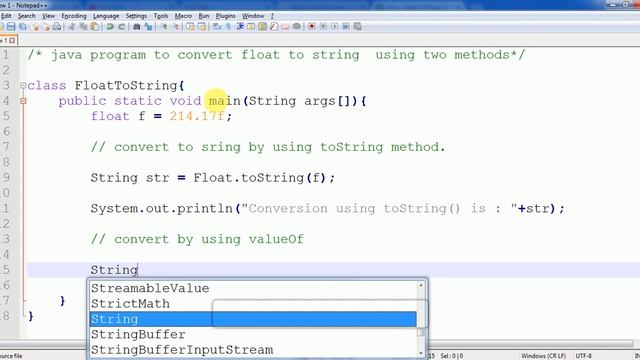Click the Save Recorded Macro icon
Image resolution: width=640 pixels, height=360 pixels.
357,27
